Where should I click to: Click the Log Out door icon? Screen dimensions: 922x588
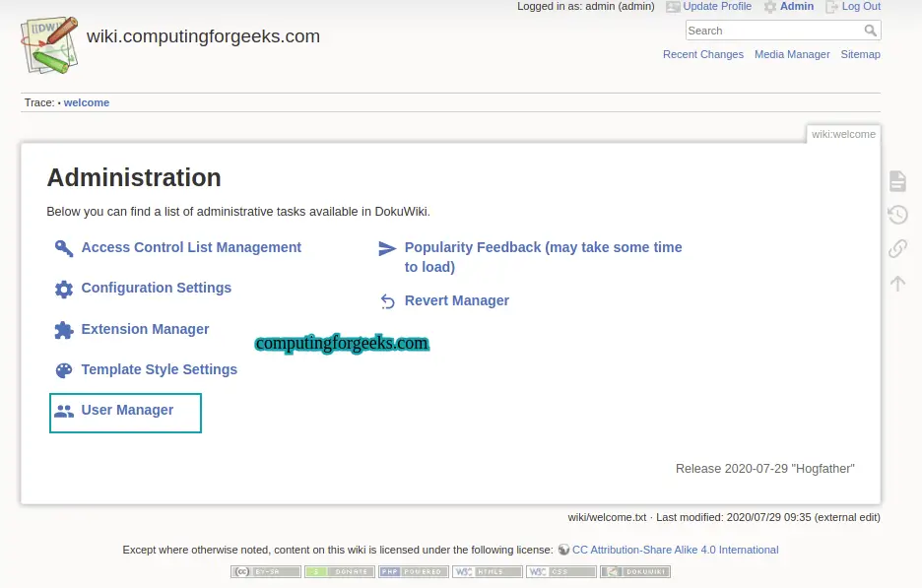(x=831, y=7)
